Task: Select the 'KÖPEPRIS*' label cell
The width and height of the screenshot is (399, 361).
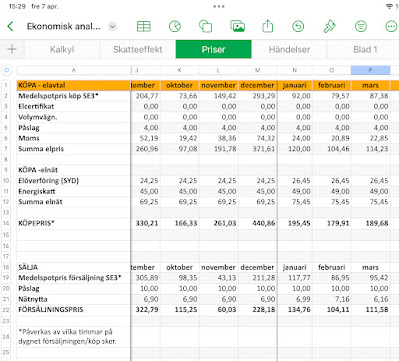Action: click(x=74, y=223)
